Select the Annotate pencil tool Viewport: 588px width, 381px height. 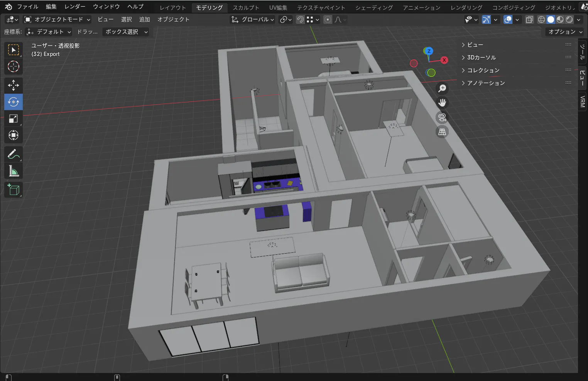point(14,154)
